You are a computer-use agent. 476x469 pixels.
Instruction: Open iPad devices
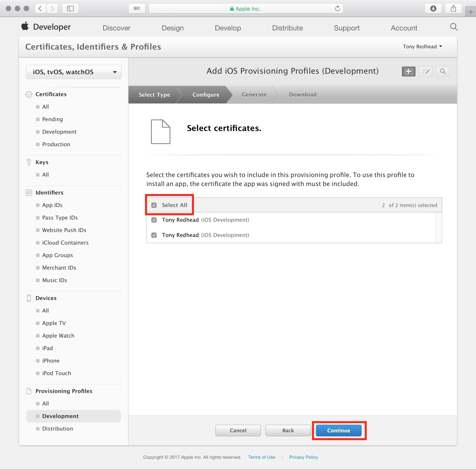[x=47, y=348]
